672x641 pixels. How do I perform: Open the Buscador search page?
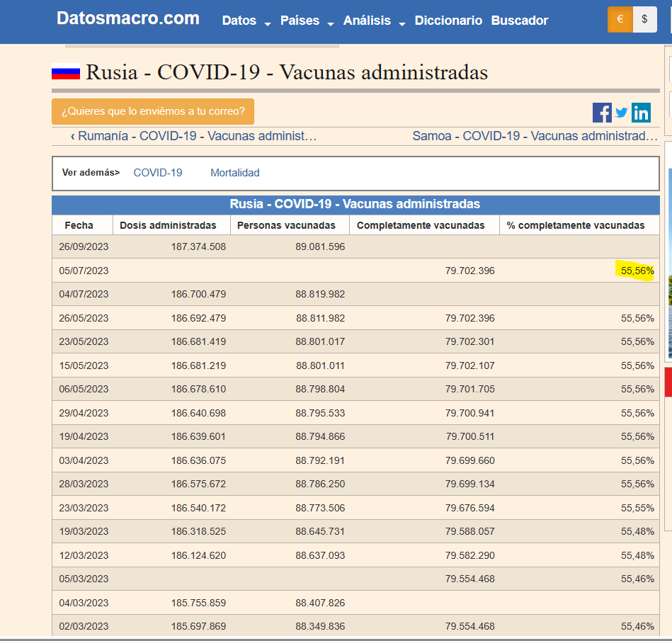click(x=520, y=21)
